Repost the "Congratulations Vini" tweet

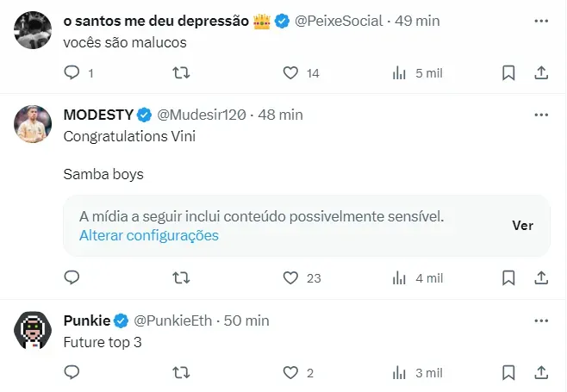(x=181, y=278)
